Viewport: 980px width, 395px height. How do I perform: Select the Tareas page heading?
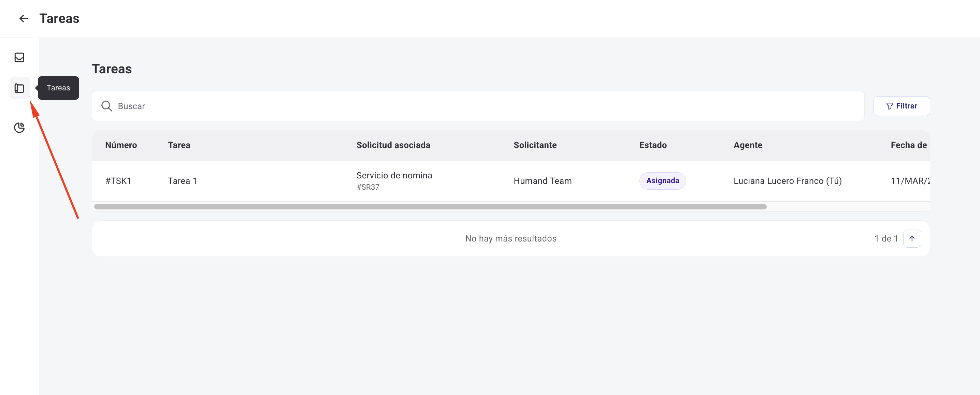(112, 69)
